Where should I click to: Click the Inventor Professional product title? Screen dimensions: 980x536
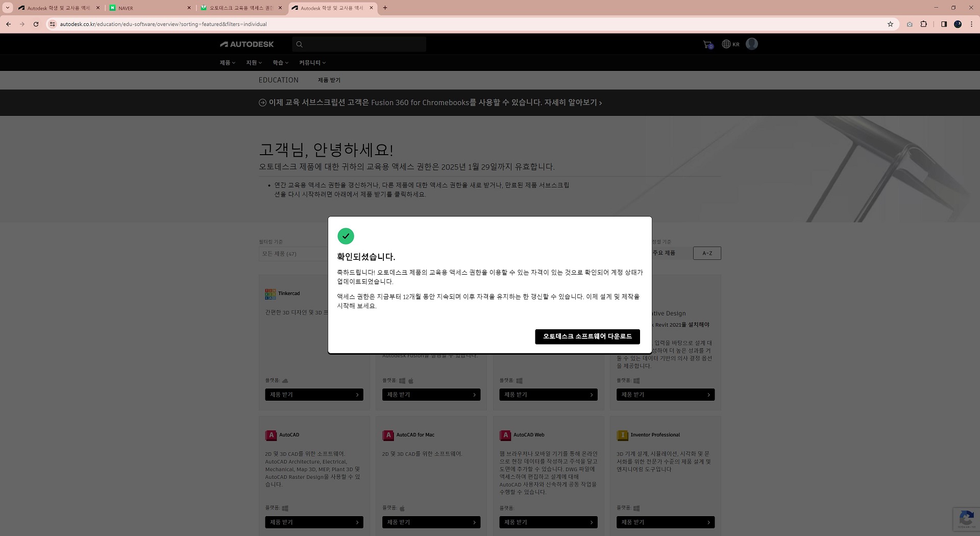655,435
